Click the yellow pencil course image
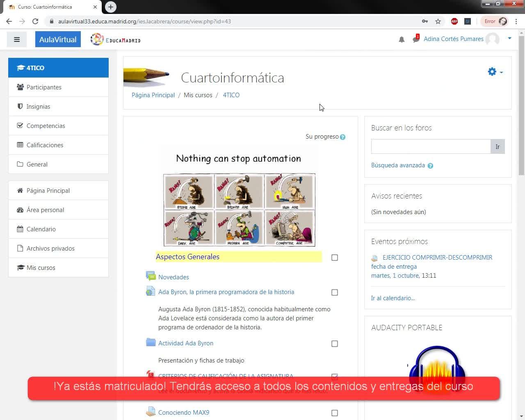525x420 pixels. tap(146, 77)
